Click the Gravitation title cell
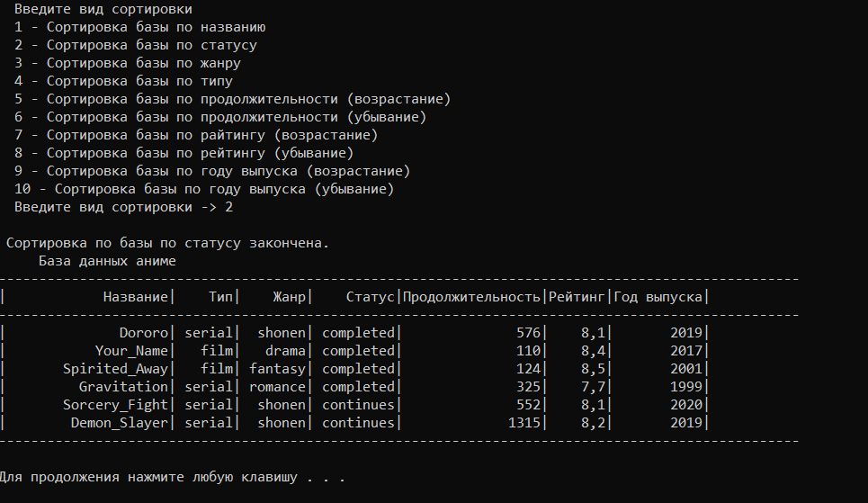The height and width of the screenshot is (503, 868). 123,387
